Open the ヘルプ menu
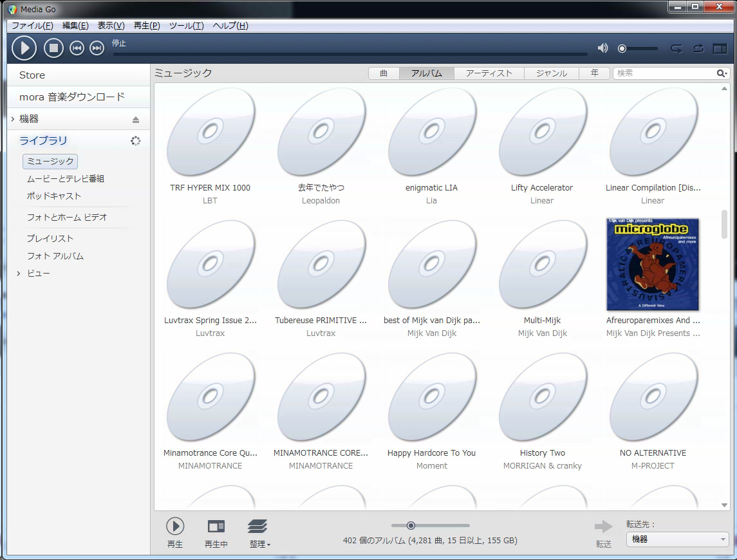Screen dimensions: 737x560 [x=230, y=25]
